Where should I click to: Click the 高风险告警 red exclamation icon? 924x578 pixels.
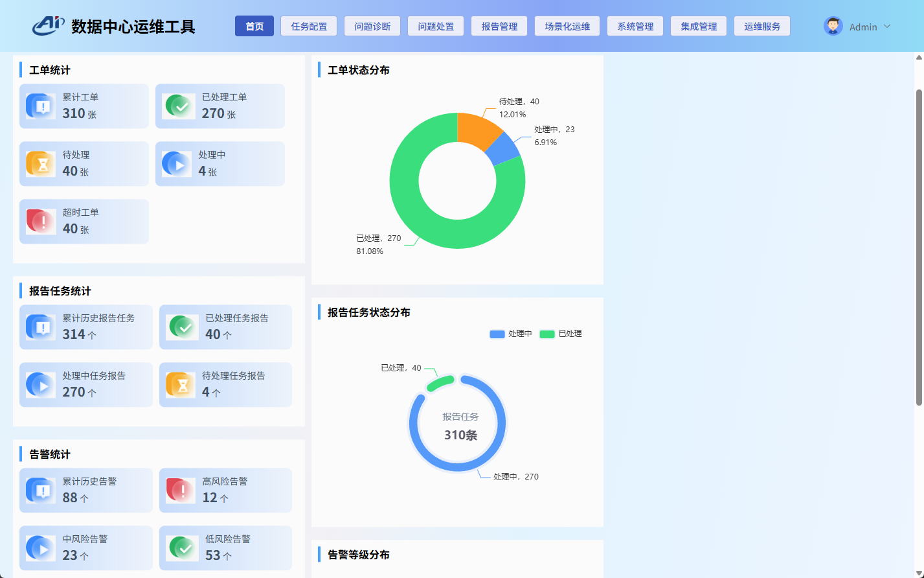click(x=181, y=490)
